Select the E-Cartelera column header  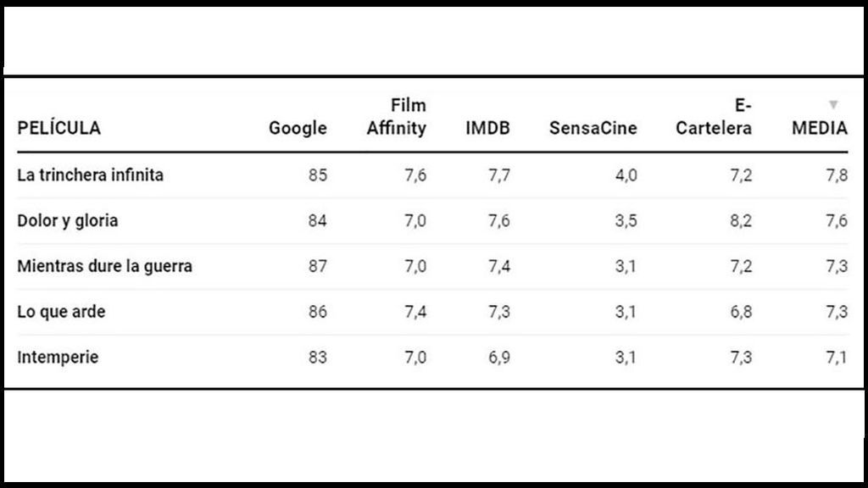click(714, 117)
